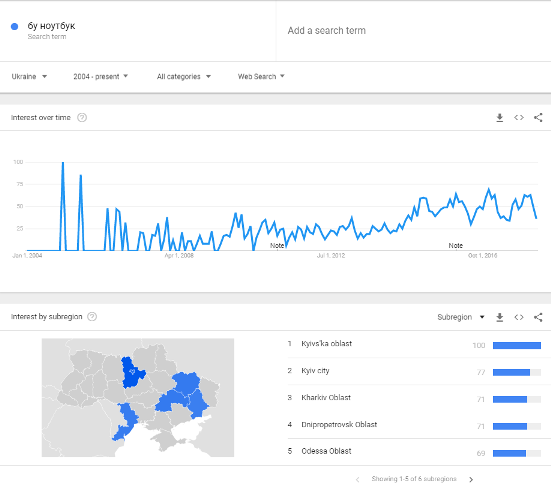Click the Odessa Oblast interest bar
The image size is (551, 490).
click(517, 453)
